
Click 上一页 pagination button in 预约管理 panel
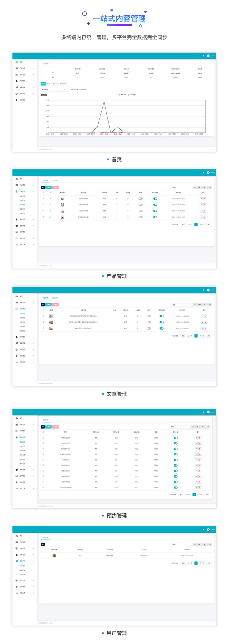tap(188, 495)
